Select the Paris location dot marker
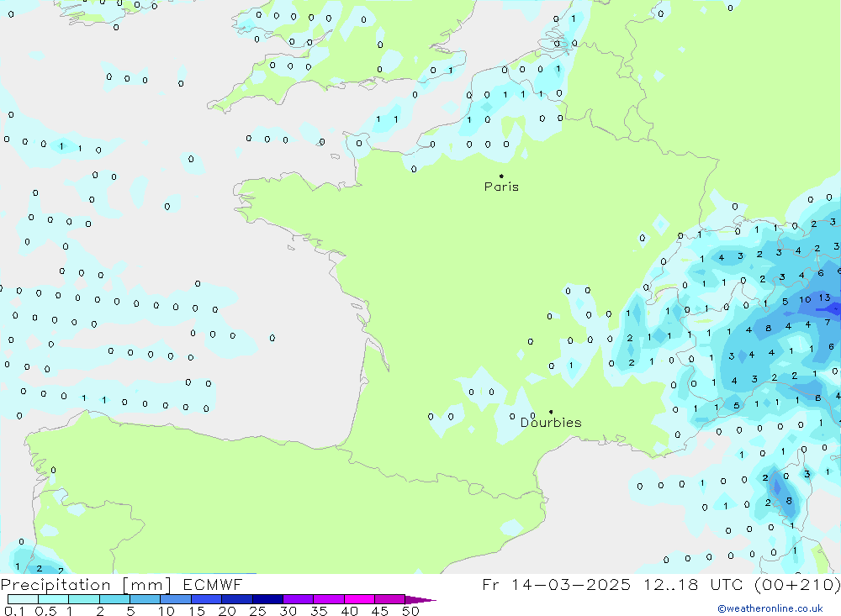Screen dimensions: 841x616 coord(501,176)
